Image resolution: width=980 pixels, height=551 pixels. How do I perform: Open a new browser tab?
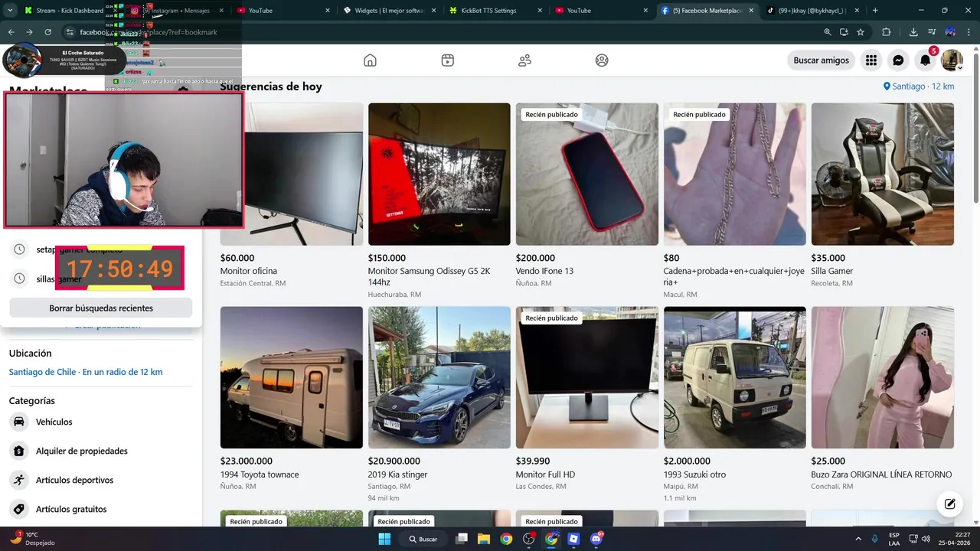875,11
